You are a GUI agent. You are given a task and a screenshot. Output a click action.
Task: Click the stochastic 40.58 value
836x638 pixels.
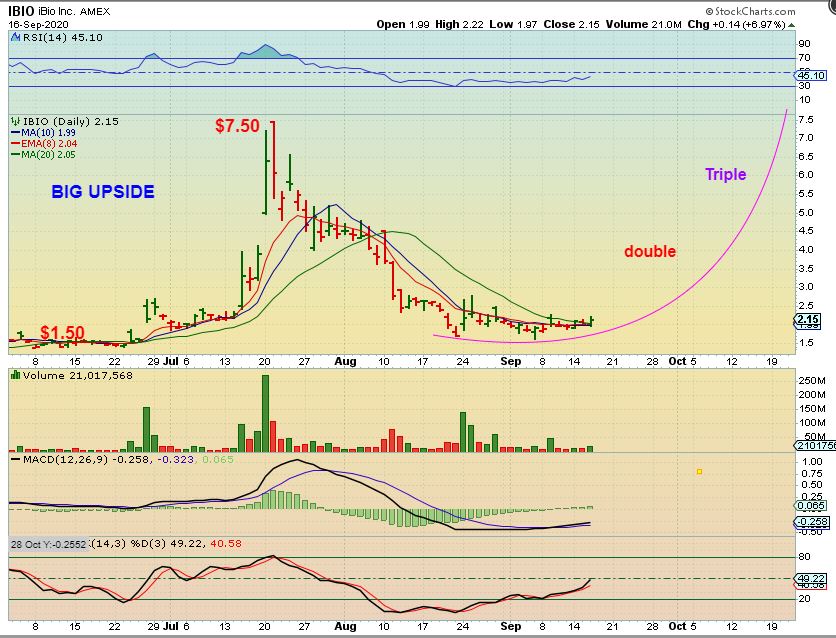coord(226,544)
